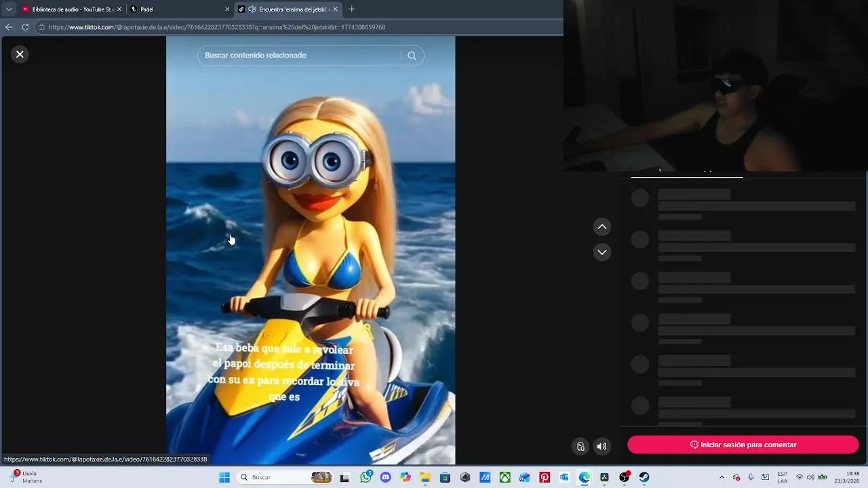Open Wi-Fi network tray icon
Viewport: 868px width, 488px height.
[x=800, y=477]
